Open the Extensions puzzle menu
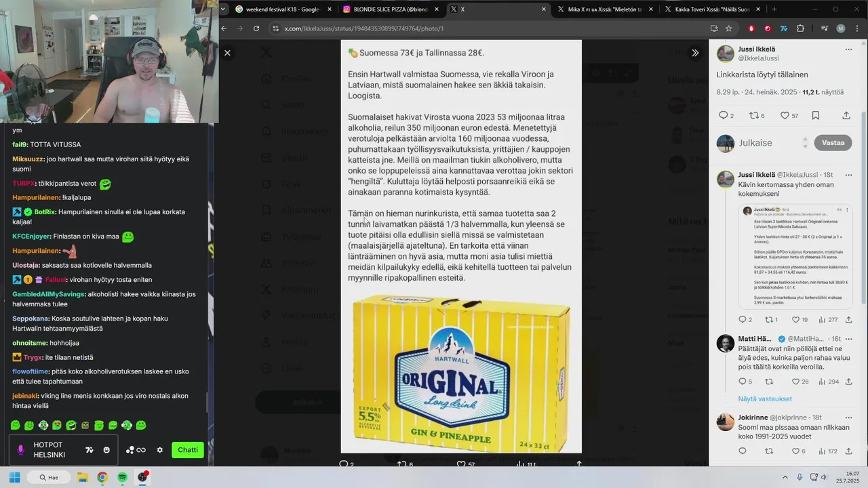Screen dimensions: 868x488 pos(800,28)
